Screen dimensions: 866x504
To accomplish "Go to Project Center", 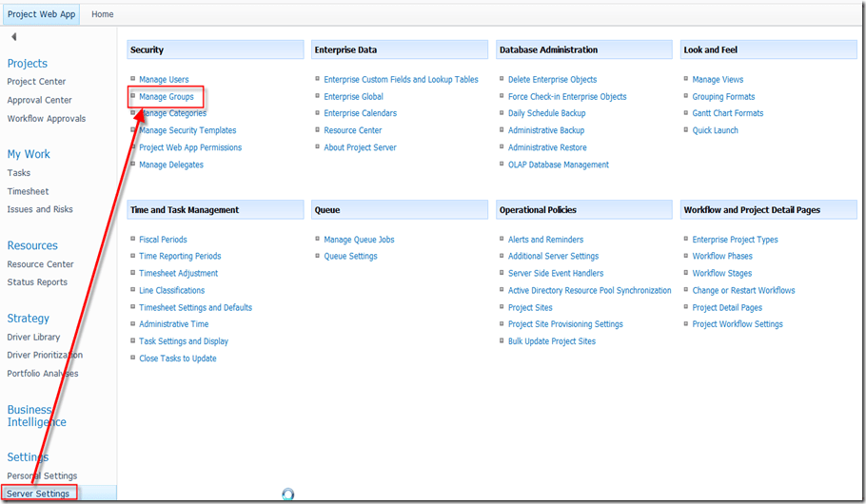I will (x=36, y=82).
